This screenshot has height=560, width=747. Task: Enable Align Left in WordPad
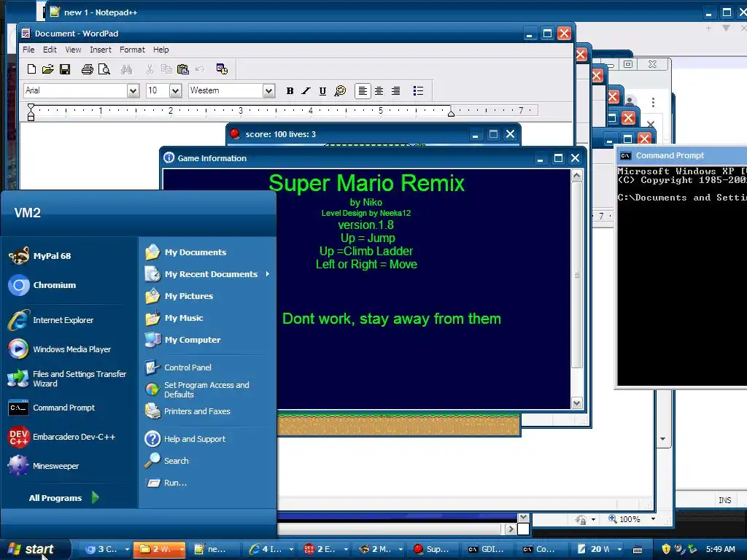[363, 91]
